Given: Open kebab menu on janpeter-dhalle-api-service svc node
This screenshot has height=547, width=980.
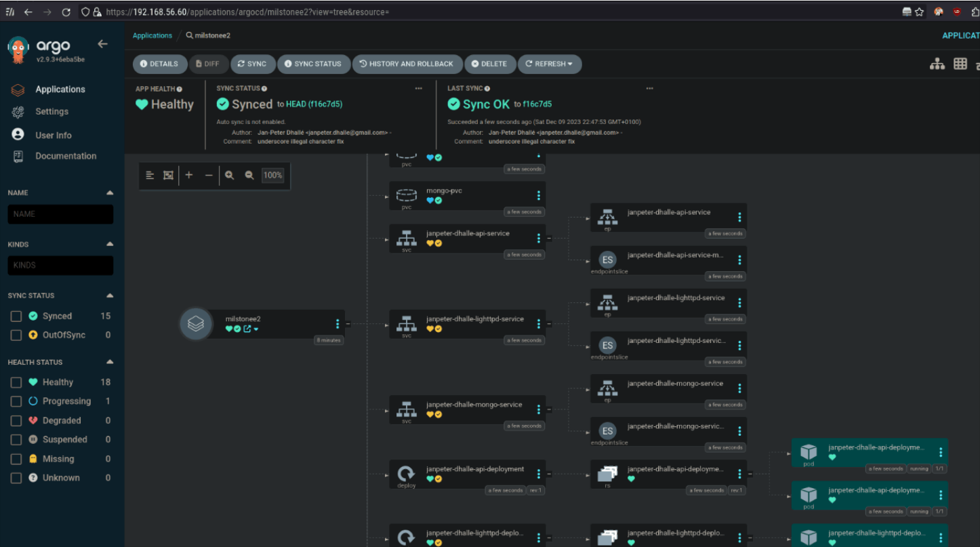Looking at the screenshot, I should pos(539,238).
